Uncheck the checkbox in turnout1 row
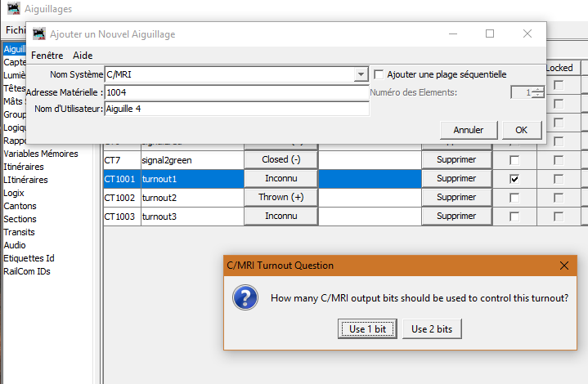This screenshot has height=384, width=588. (x=514, y=178)
